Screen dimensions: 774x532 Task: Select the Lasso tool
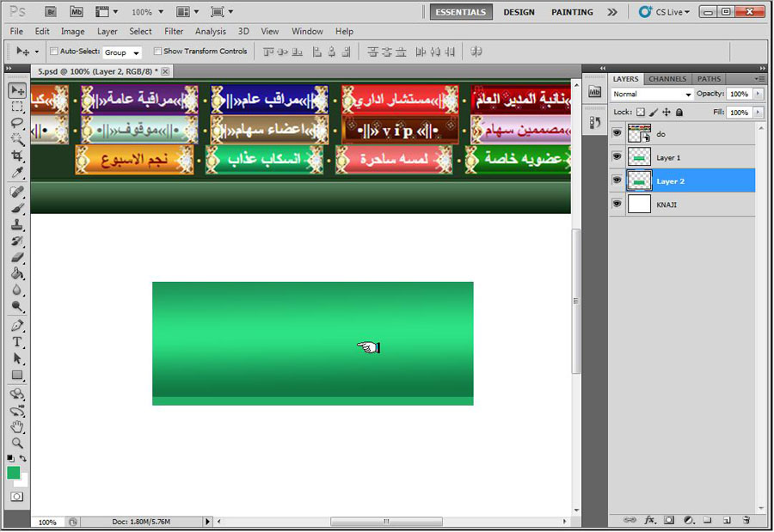click(x=17, y=123)
